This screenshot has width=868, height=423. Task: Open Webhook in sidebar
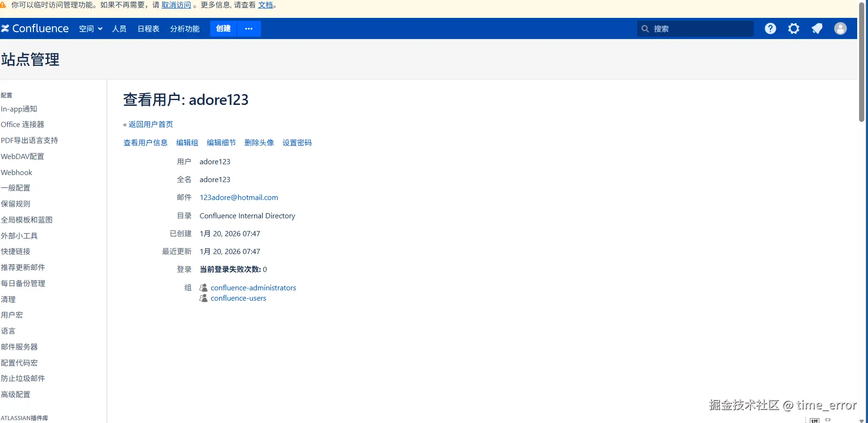(x=16, y=172)
